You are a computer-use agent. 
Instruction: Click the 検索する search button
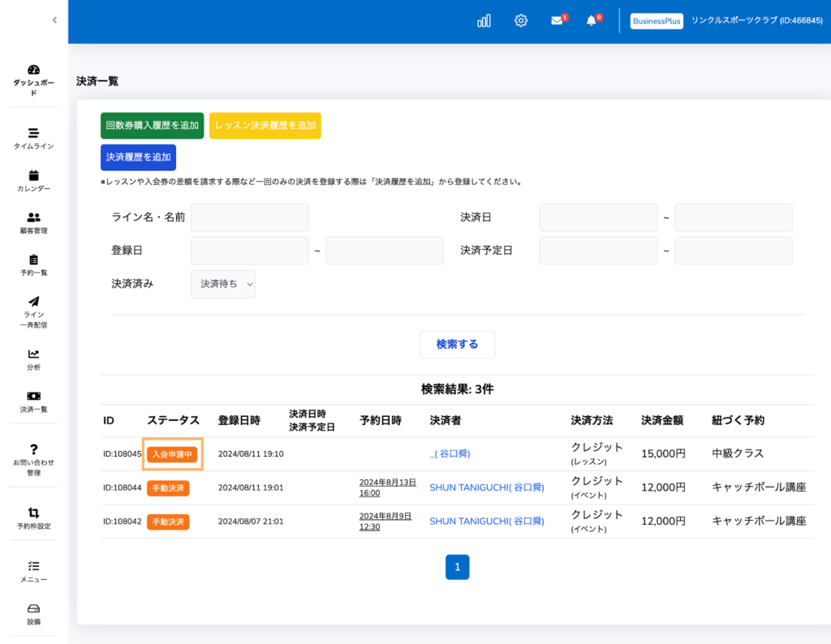[458, 345]
